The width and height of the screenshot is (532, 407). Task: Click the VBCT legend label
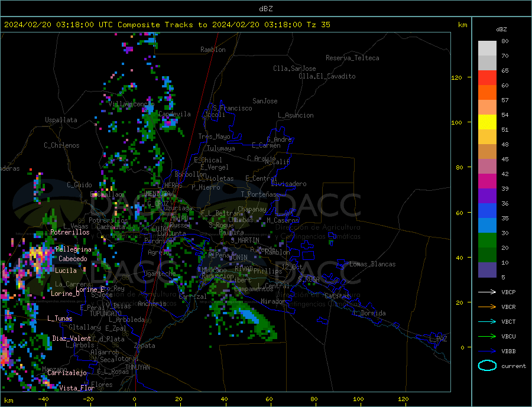click(508, 321)
